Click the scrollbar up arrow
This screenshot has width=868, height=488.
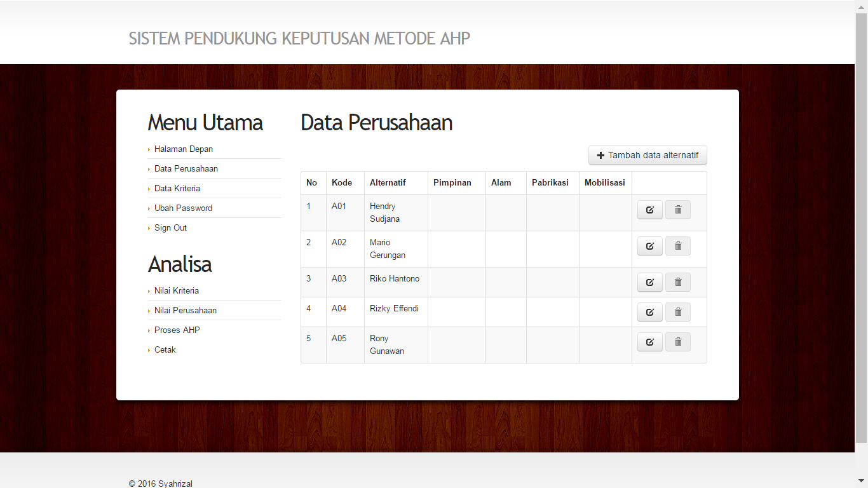pyautogui.click(x=861, y=6)
